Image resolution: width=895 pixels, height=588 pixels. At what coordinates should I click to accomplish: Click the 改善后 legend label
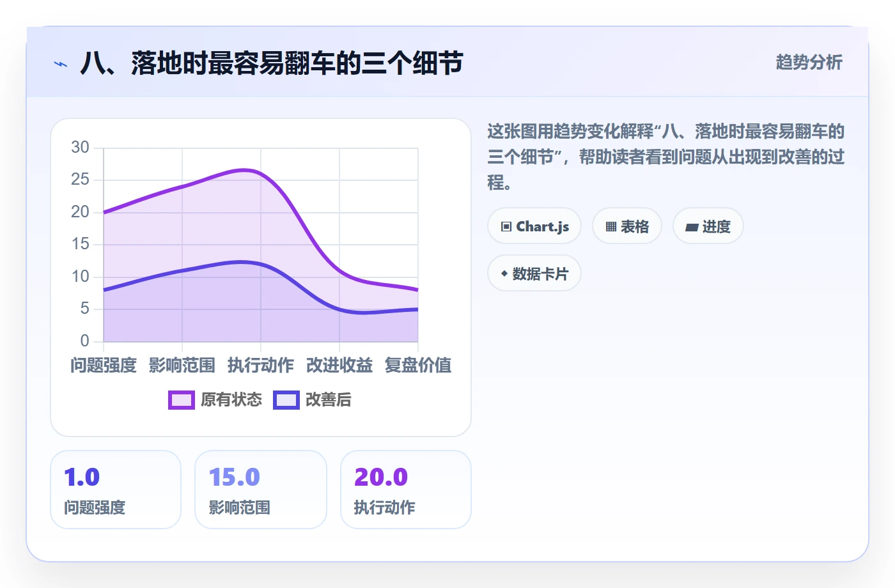tap(329, 400)
